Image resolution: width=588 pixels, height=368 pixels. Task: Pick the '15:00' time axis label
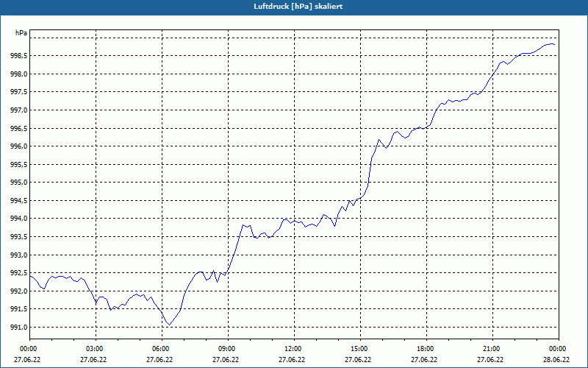359,349
